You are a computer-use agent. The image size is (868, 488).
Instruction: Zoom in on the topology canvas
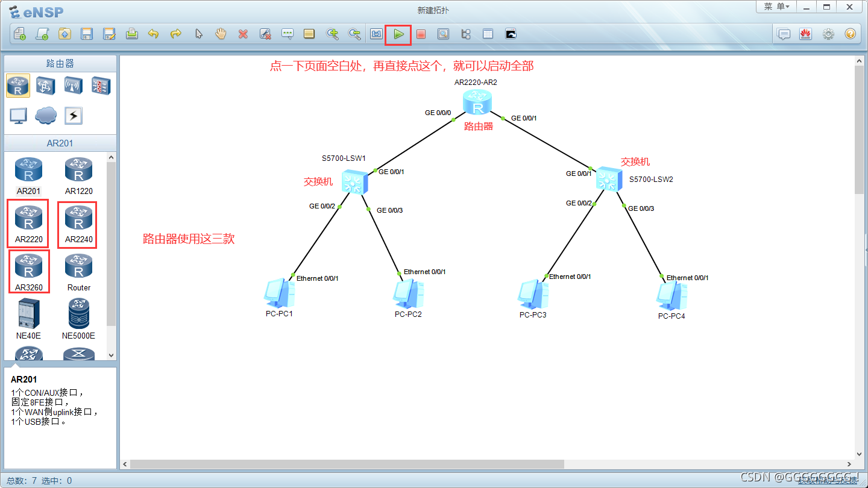click(x=332, y=34)
